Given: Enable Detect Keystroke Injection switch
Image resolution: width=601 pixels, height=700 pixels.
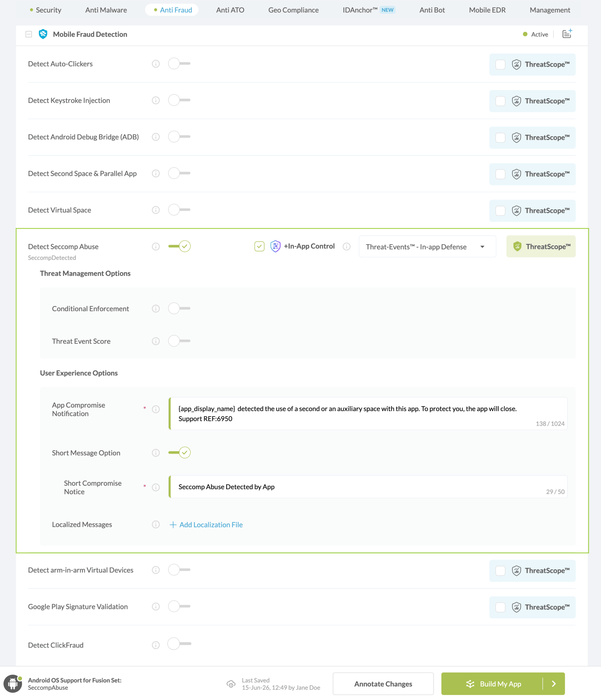Looking at the screenshot, I should (179, 100).
